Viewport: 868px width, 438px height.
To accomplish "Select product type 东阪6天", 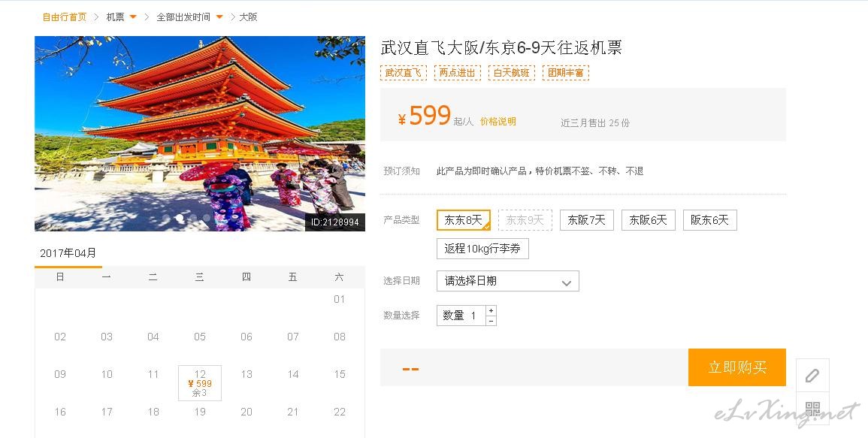I will (x=649, y=220).
